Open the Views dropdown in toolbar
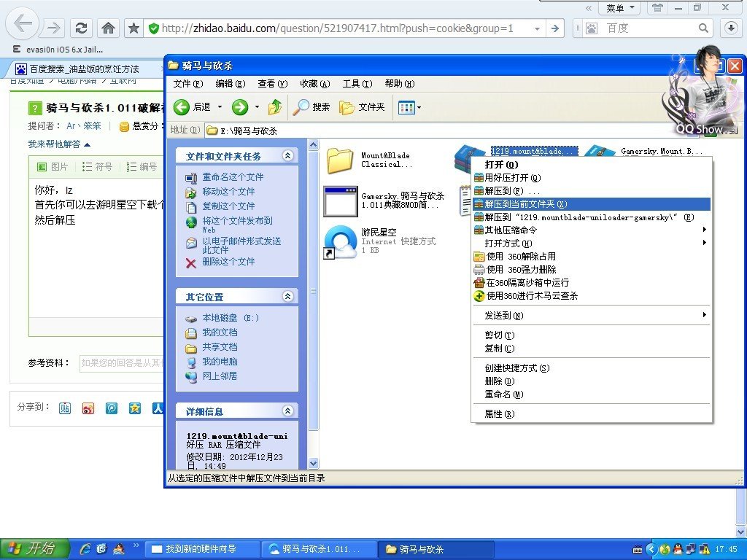This screenshot has width=747, height=560. pos(409,108)
